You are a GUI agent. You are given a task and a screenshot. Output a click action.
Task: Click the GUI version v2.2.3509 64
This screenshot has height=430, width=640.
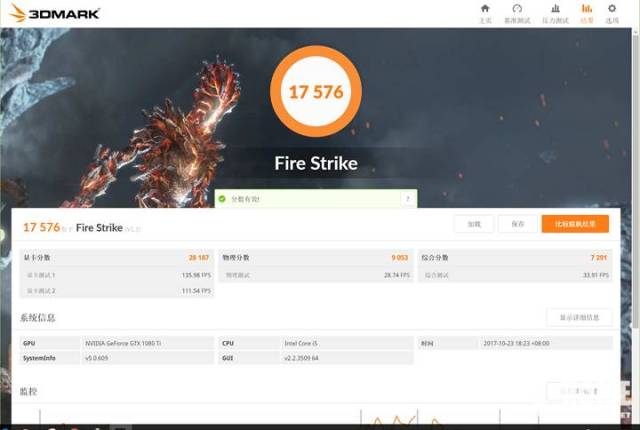tap(301, 358)
